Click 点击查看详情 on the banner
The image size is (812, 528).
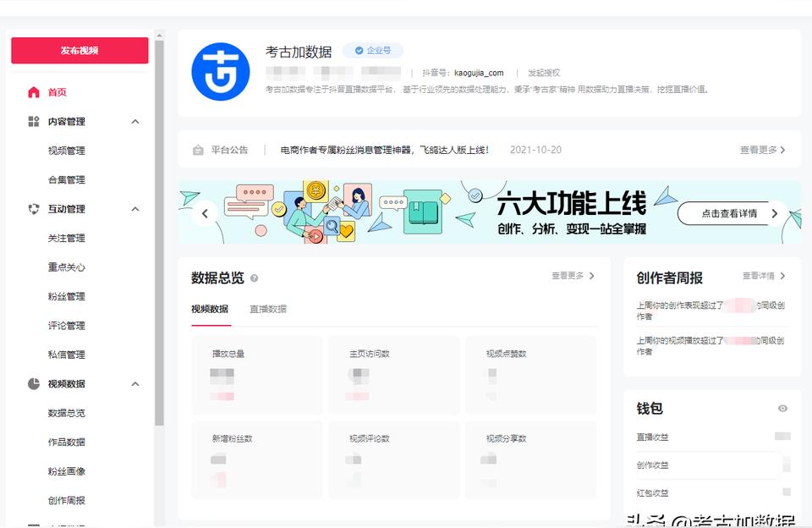coord(729,214)
